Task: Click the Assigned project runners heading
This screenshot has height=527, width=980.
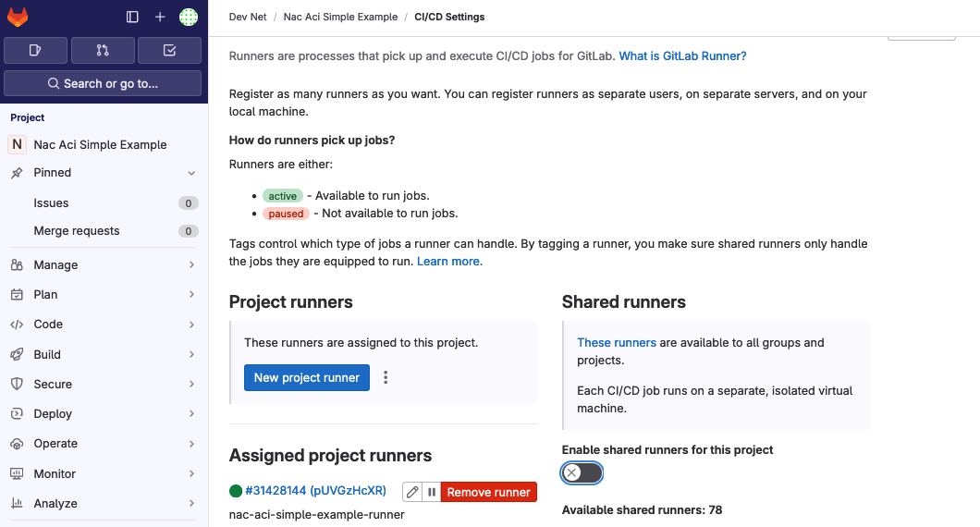Action: (x=330, y=455)
